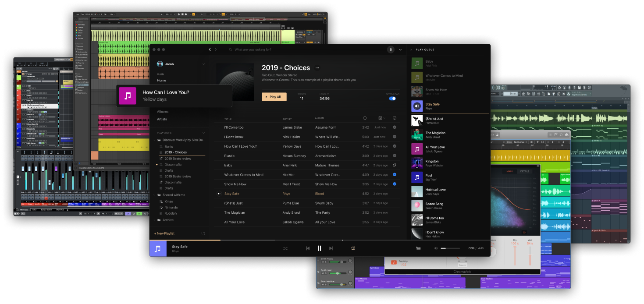Image resolution: width=644 pixels, height=304 pixels.
Task: Click the shared playlist icon next to Nintendo
Action: pyautogui.click(x=161, y=208)
